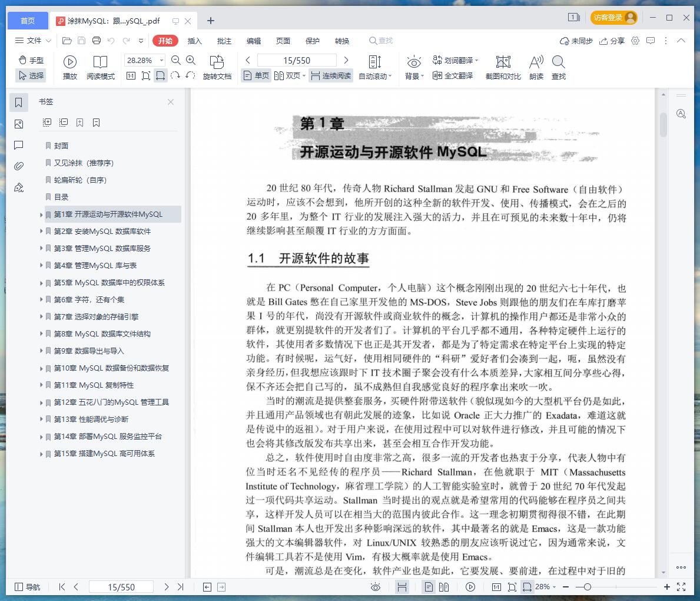Toggle eye-care mode in the status bar
Viewport: 700px width, 601px height.
click(x=376, y=587)
